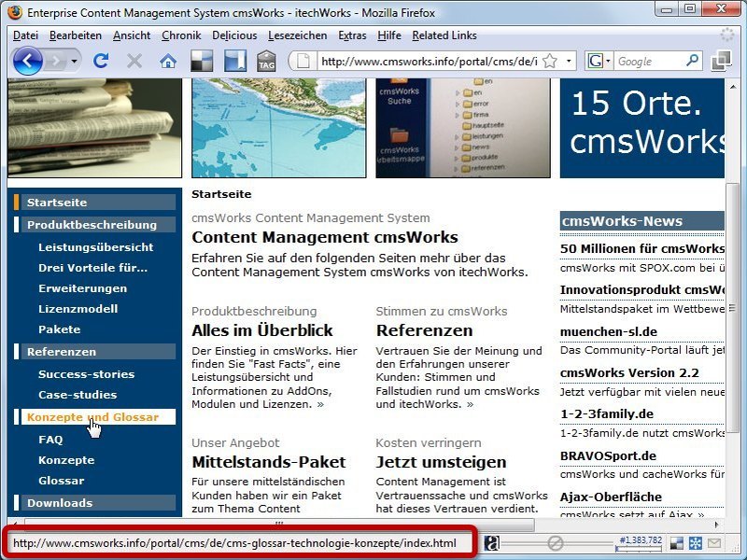
Task: Open the Ansicht menu
Action: coord(132,35)
